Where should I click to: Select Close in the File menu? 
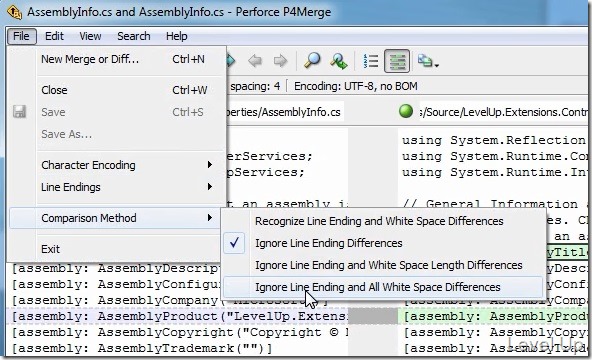(x=117, y=90)
